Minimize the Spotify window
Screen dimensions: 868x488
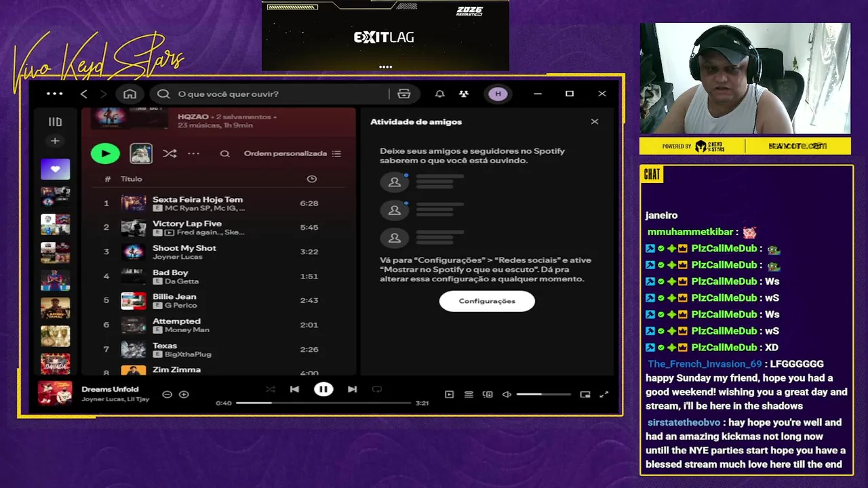[538, 94]
